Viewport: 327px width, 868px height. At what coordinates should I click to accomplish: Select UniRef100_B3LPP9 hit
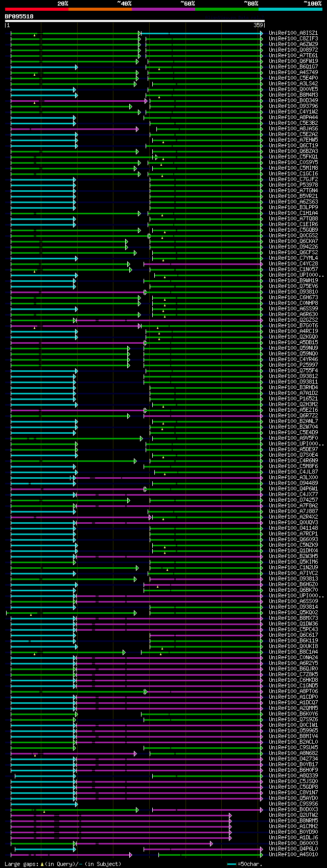click(293, 207)
